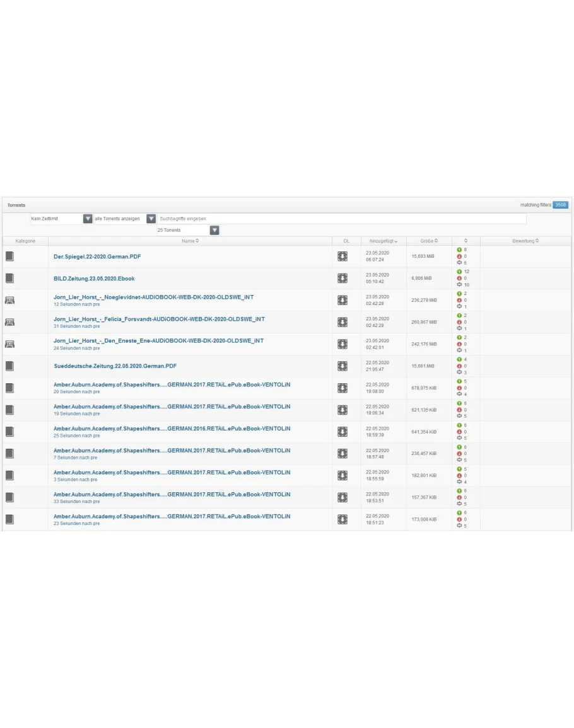574x728 pixels.
Task: Open the '25 Torrents' per-page dropdown
Action: 214,231
